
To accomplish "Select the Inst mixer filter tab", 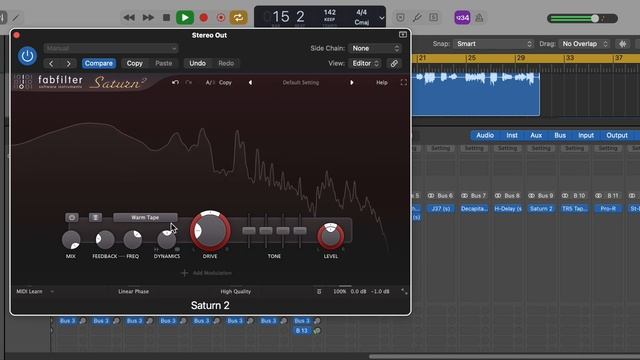I will [512, 136].
